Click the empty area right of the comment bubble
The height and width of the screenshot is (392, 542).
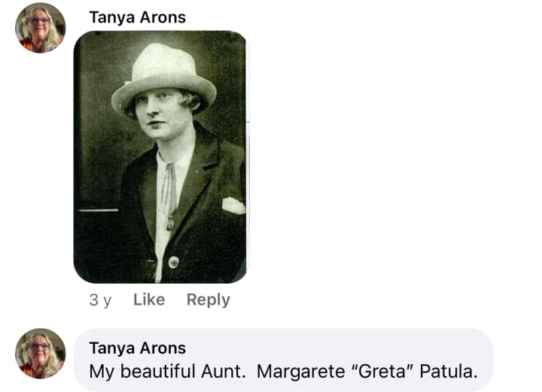517,360
